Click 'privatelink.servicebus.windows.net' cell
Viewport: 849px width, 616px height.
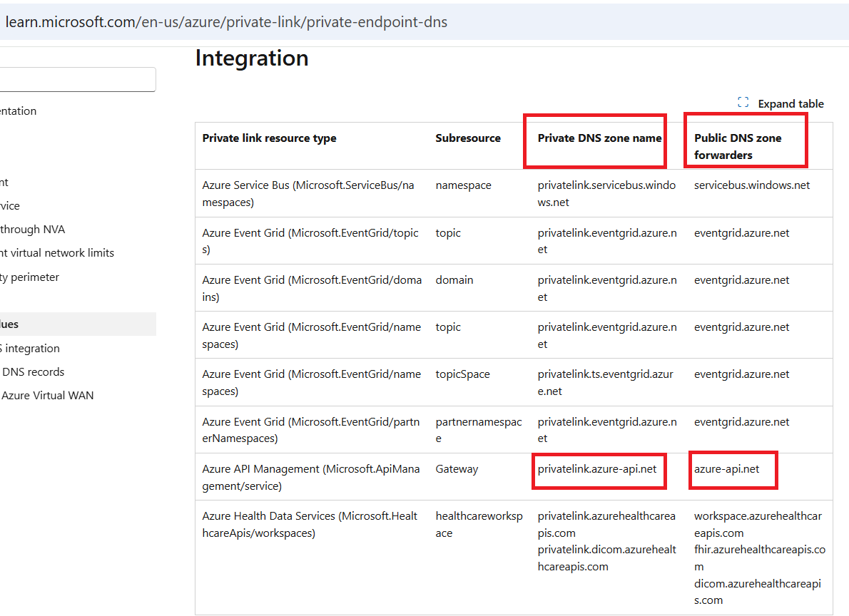click(606, 194)
